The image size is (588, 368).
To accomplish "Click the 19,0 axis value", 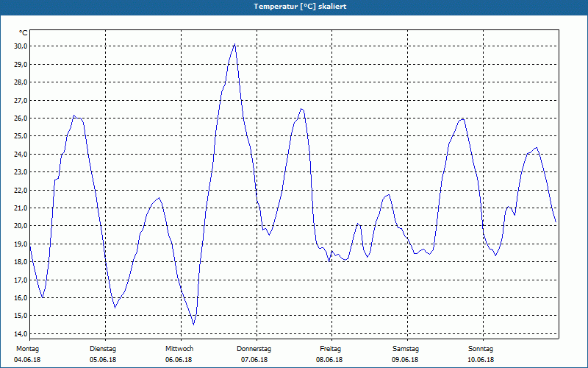I will (x=21, y=244).
